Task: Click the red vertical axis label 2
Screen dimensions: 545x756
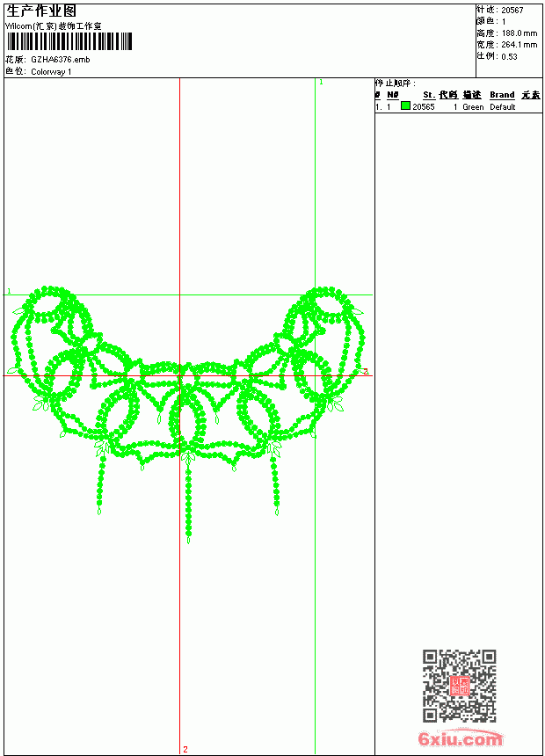Action: point(185,749)
